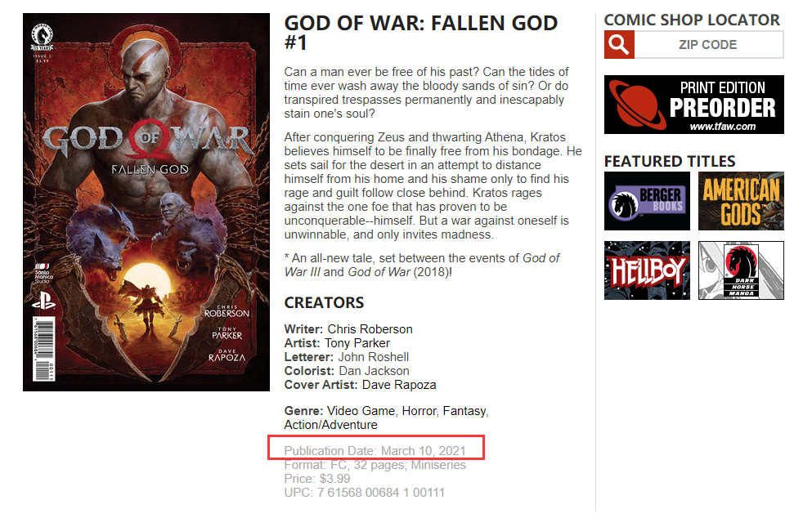Screen dimensions: 812x518
Task: Open the Hellboy featured tile
Action: click(647, 270)
